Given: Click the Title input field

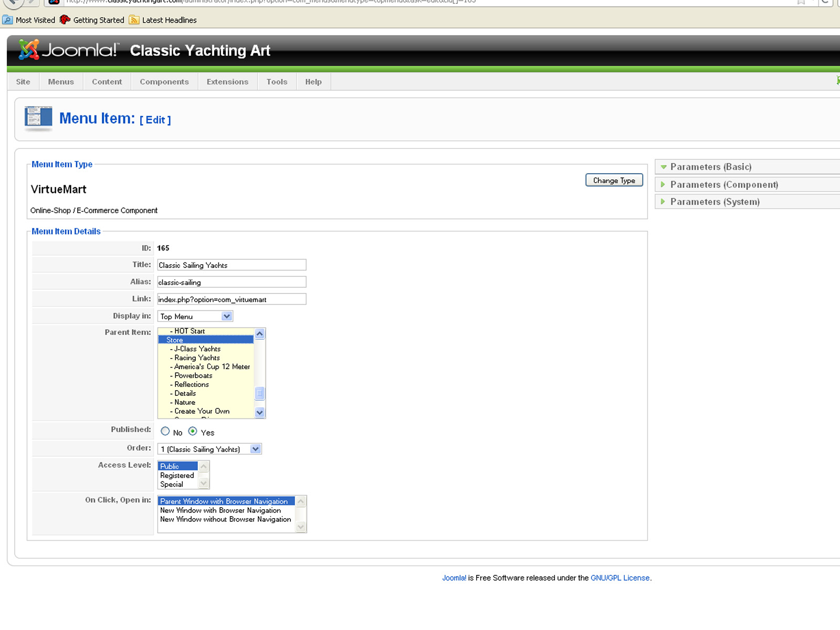Looking at the screenshot, I should click(232, 265).
